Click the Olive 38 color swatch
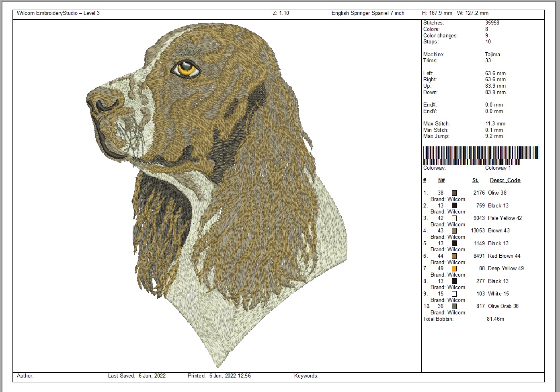 pos(454,193)
